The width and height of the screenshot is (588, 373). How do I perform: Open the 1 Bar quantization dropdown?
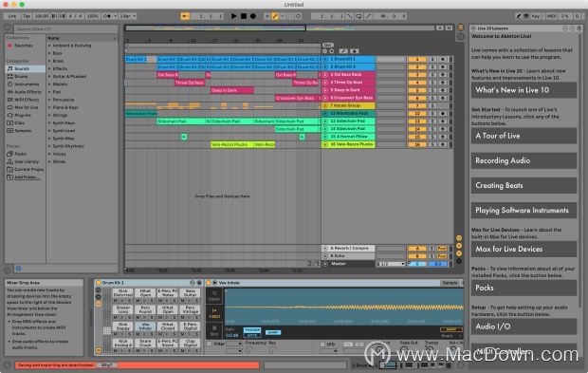click(128, 16)
